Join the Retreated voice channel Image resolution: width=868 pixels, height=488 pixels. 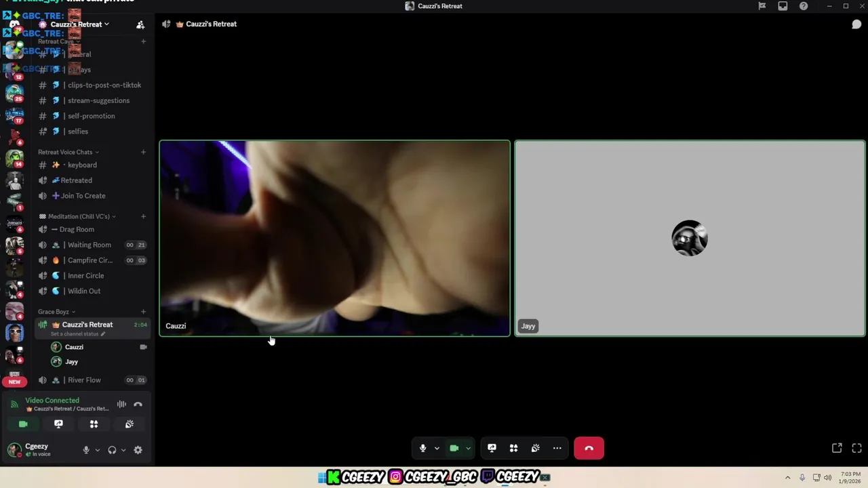click(92, 180)
